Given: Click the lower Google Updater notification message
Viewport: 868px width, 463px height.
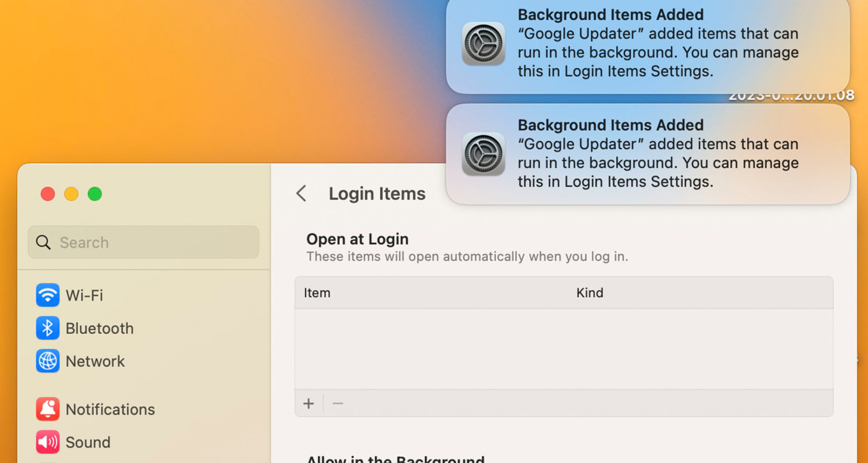Looking at the screenshot, I should pos(658,163).
